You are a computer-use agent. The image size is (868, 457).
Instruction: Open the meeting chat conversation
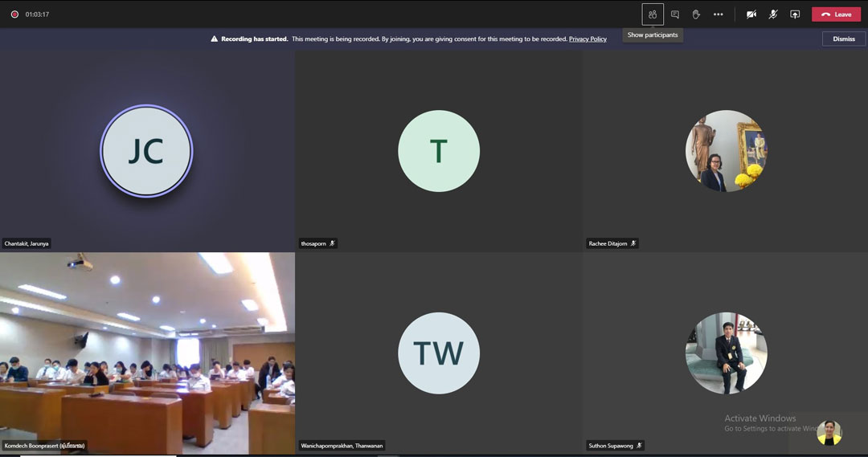[675, 14]
